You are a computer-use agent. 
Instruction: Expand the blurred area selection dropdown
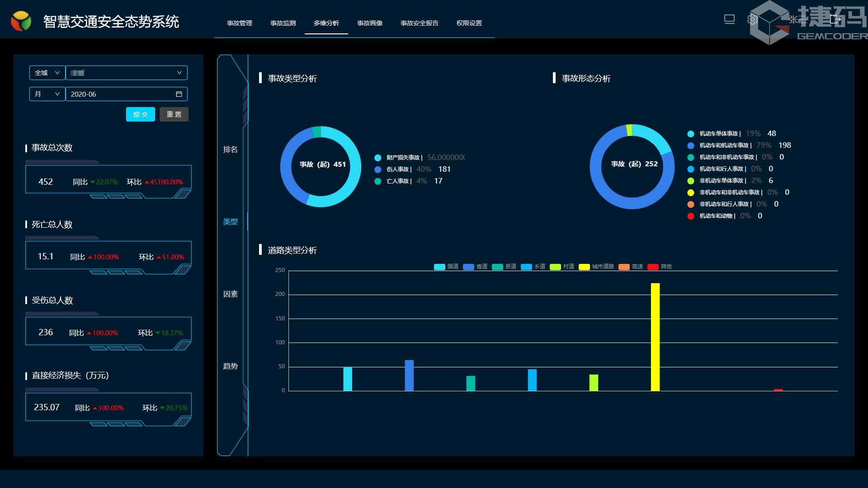click(x=127, y=73)
